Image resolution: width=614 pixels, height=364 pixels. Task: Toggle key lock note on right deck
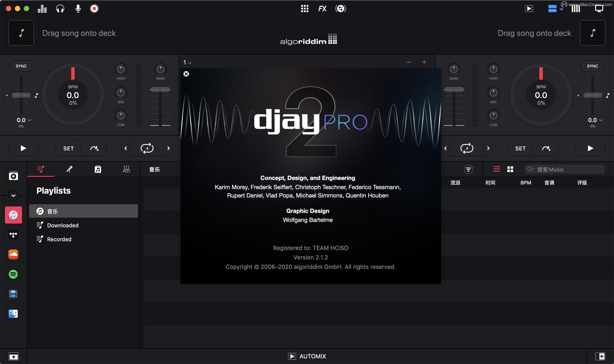(x=608, y=95)
